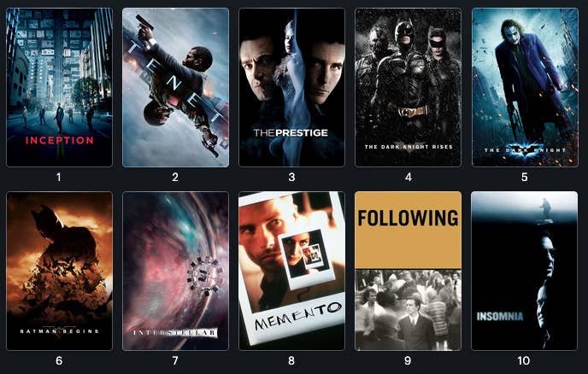This screenshot has height=374, width=588.
Task: Select the Tenet poster
Action: tap(175, 87)
